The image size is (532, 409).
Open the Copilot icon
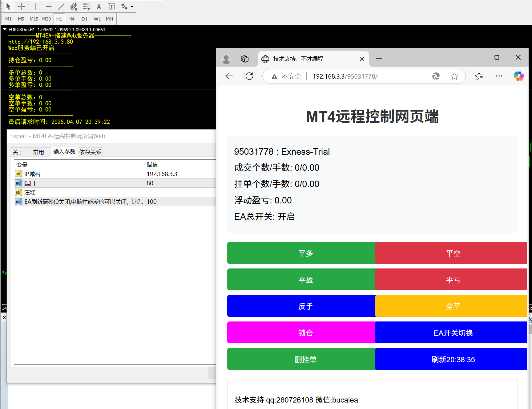pyautogui.click(x=518, y=76)
